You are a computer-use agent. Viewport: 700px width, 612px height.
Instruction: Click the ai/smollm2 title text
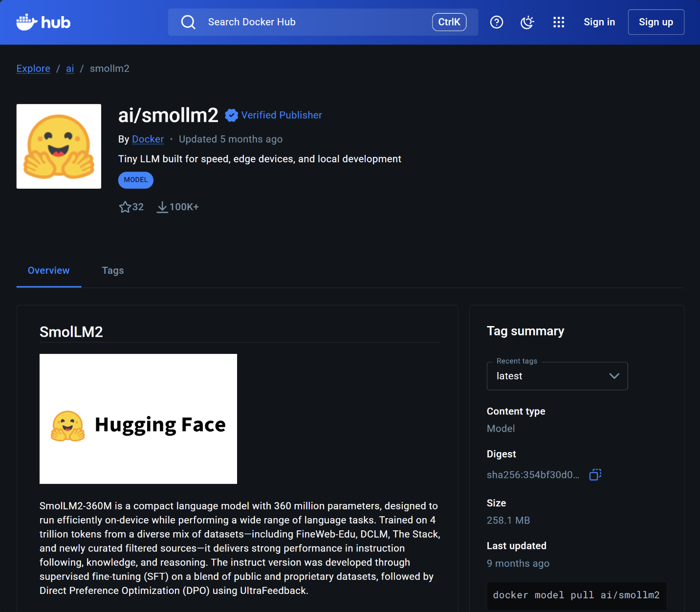[168, 115]
